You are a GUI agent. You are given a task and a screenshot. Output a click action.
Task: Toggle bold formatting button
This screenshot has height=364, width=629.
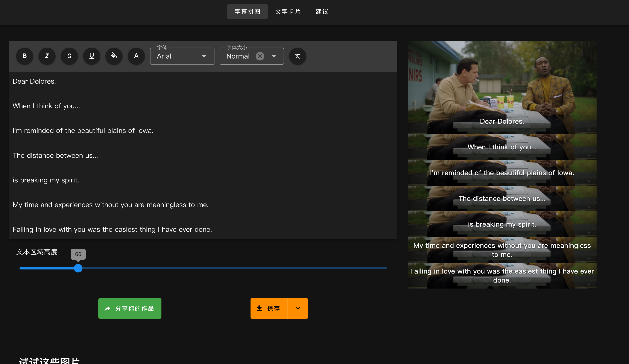[x=24, y=56]
